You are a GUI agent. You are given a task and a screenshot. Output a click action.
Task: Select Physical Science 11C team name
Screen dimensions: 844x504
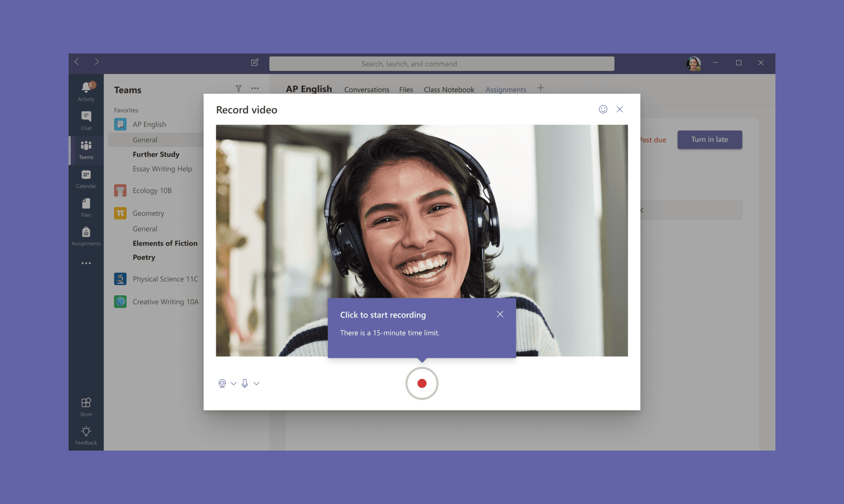(x=165, y=279)
